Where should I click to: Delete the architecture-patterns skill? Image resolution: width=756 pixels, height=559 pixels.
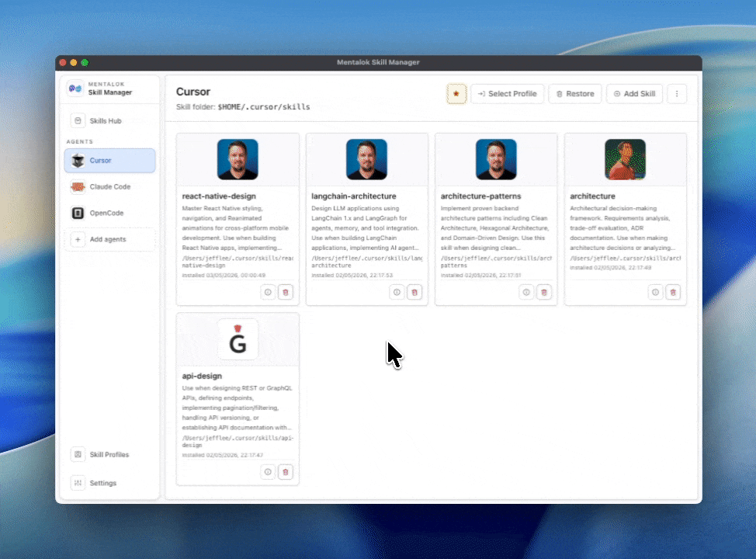click(x=544, y=292)
